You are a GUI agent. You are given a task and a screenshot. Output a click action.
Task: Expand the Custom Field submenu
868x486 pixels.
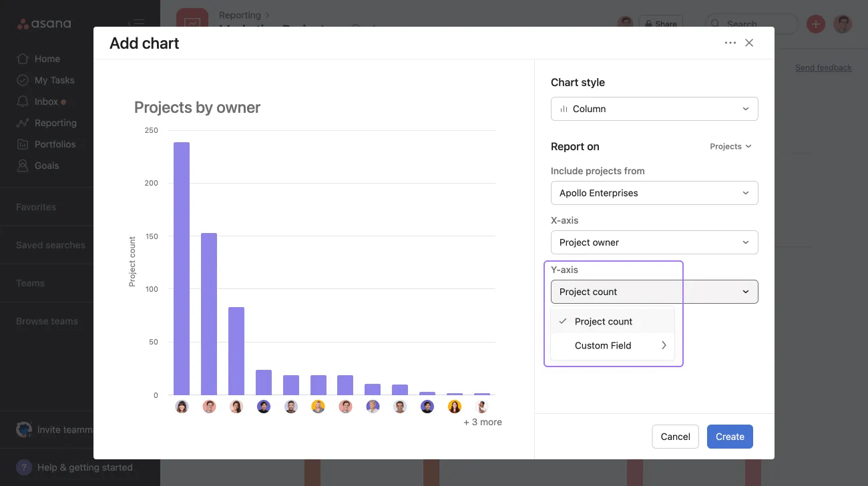[x=612, y=346]
